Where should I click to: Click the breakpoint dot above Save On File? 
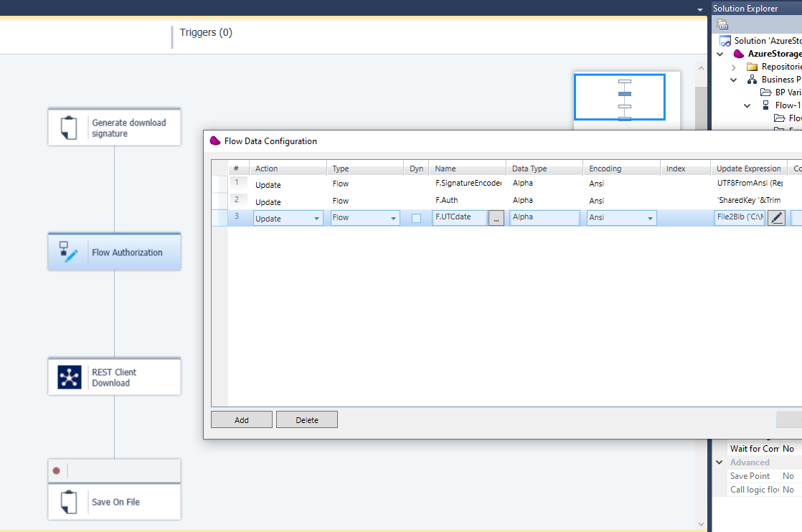(57, 470)
